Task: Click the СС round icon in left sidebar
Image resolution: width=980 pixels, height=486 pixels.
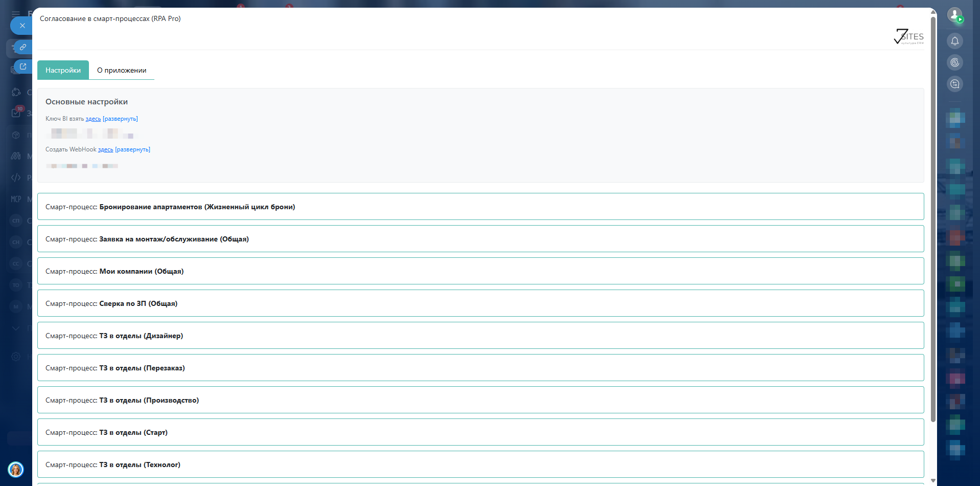Action: click(x=16, y=263)
